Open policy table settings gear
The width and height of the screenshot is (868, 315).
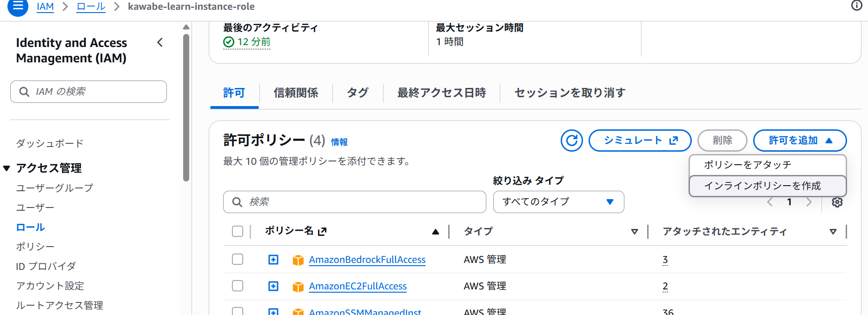click(837, 202)
